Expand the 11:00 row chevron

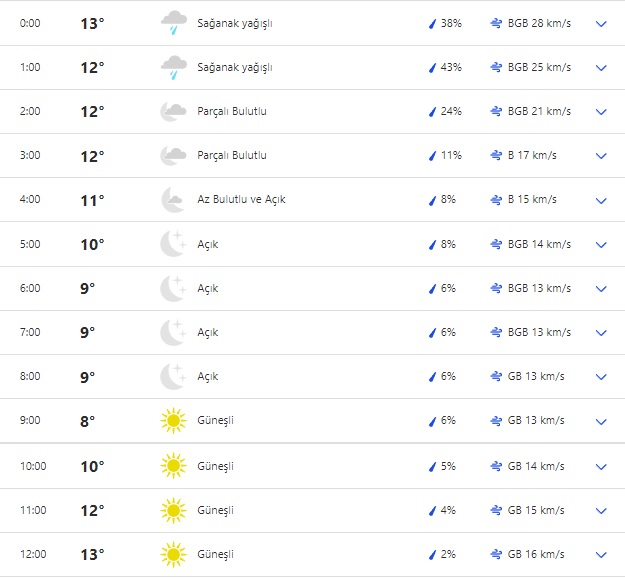pos(601,510)
